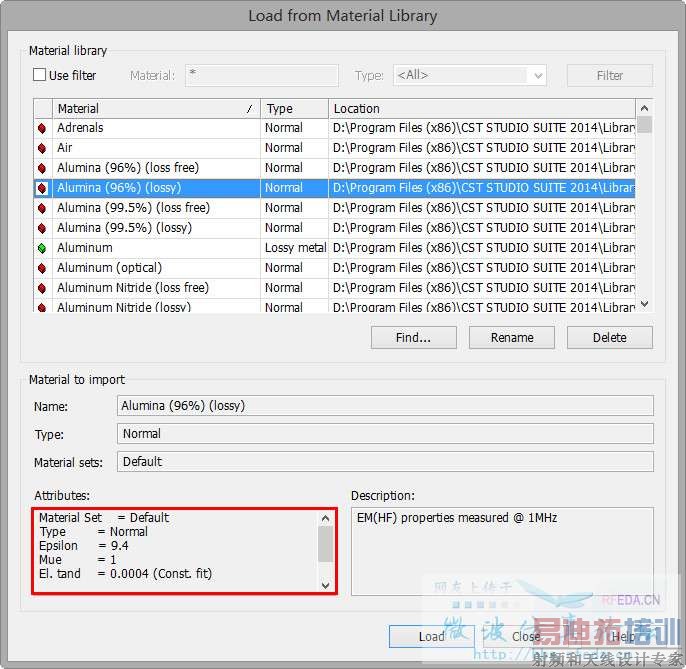
Task: Click the Mue = 1 attribute line
Action: click(77, 560)
